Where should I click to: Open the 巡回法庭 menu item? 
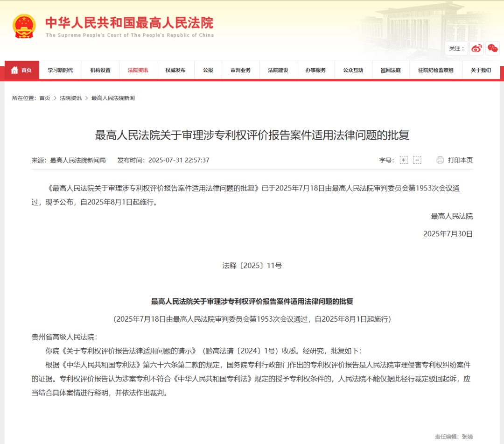(x=391, y=70)
